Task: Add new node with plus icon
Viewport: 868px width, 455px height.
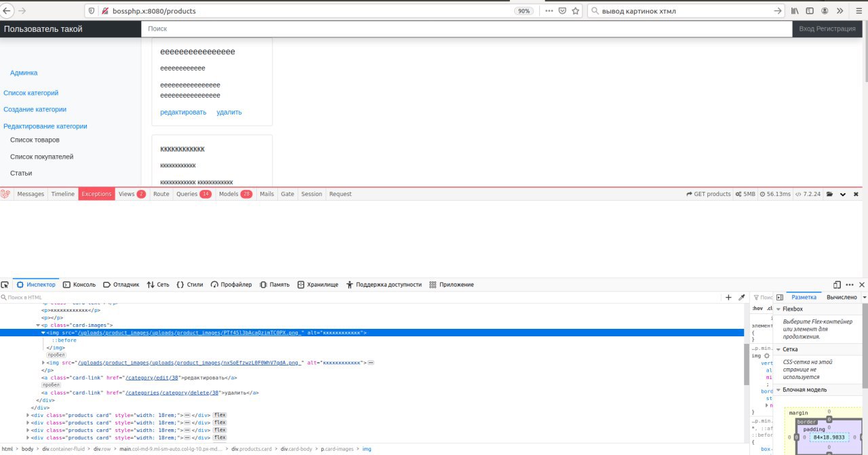Action: point(729,298)
